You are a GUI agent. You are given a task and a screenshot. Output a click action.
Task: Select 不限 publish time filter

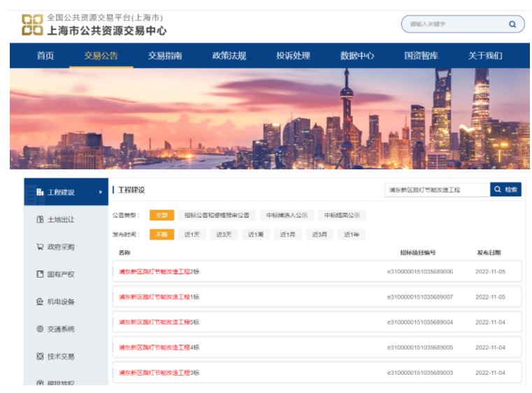coord(161,234)
